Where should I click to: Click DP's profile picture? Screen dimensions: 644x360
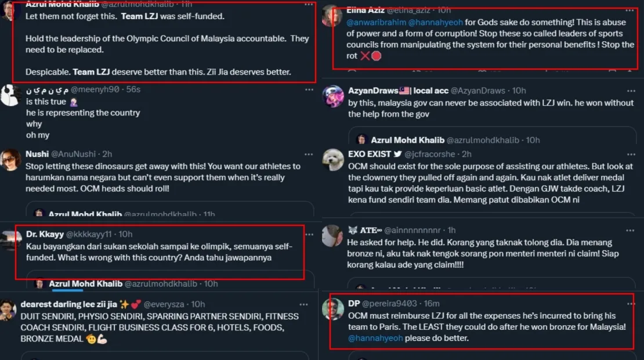(x=333, y=309)
